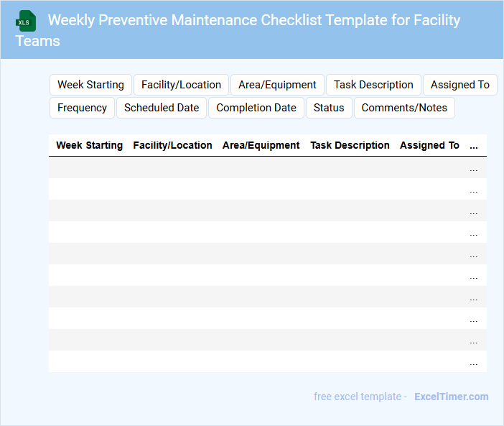504x426 pixels.
Task: Click the Comments/Notes tag
Action: tap(404, 108)
